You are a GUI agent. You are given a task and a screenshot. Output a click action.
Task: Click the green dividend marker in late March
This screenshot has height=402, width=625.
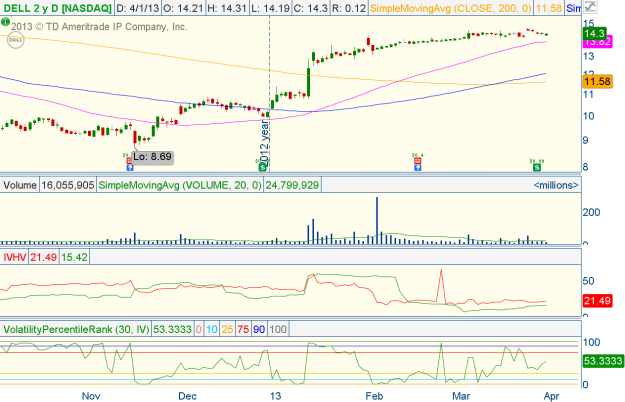coord(537,167)
